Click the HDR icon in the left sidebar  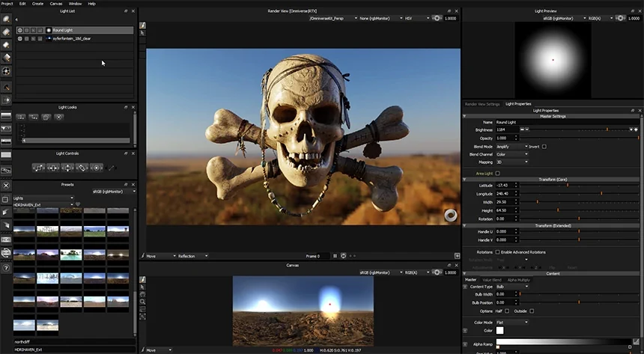(6, 239)
